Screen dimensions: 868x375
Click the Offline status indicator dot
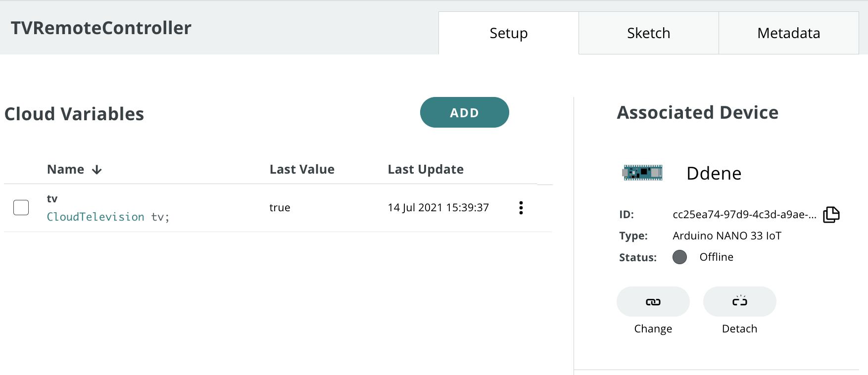679,257
